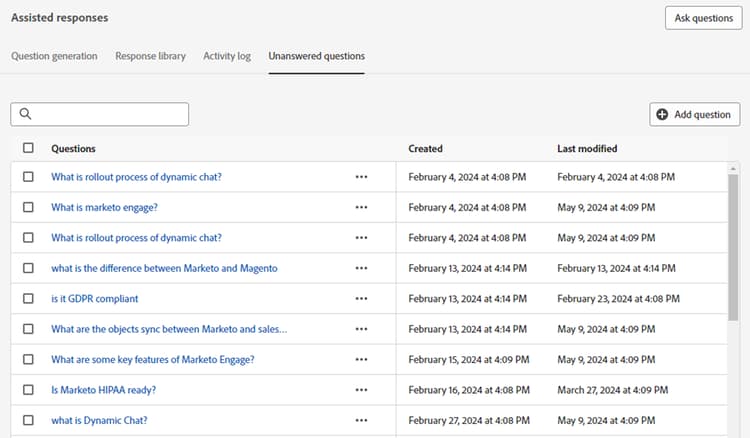The height and width of the screenshot is (438, 750).
Task: Go to the Question generation tab
Action: (x=54, y=56)
